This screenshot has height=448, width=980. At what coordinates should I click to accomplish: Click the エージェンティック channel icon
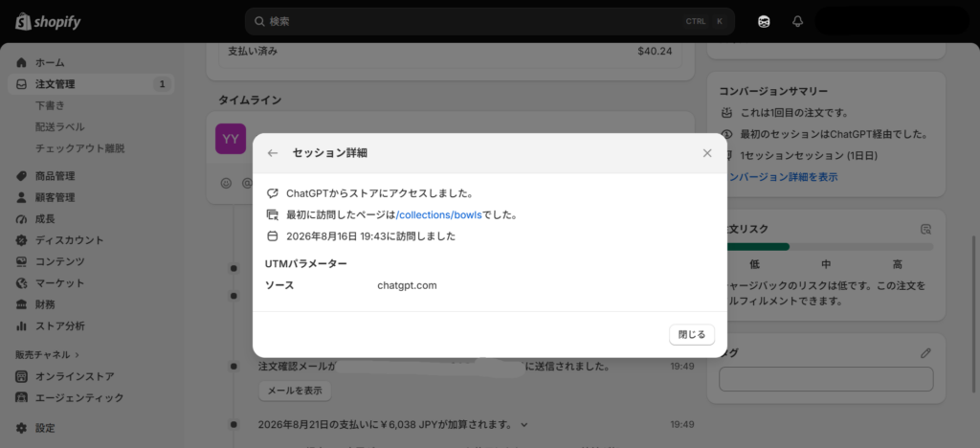tap(22, 398)
